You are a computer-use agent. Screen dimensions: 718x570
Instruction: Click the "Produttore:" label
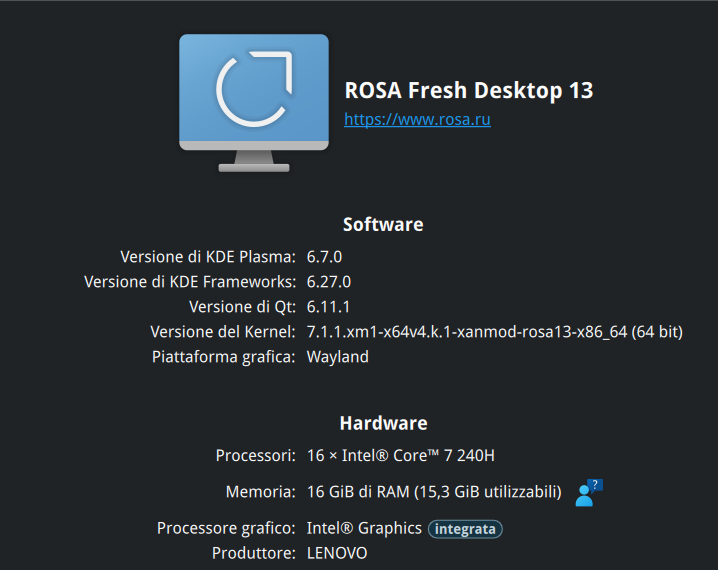254,553
